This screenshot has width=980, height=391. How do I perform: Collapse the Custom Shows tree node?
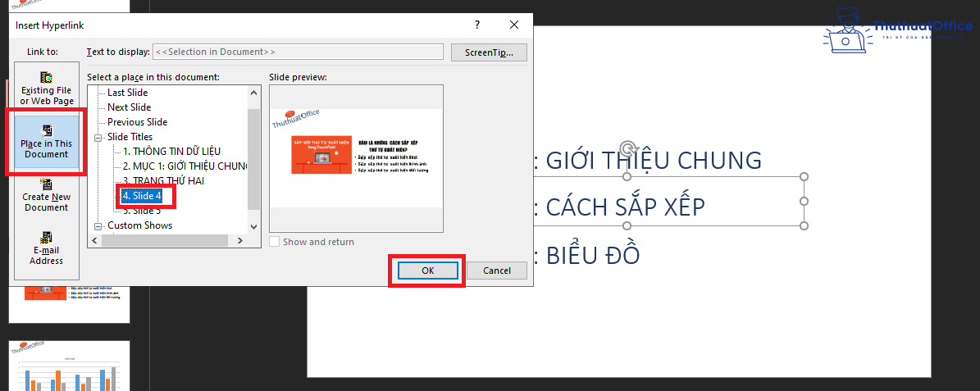[x=98, y=225]
